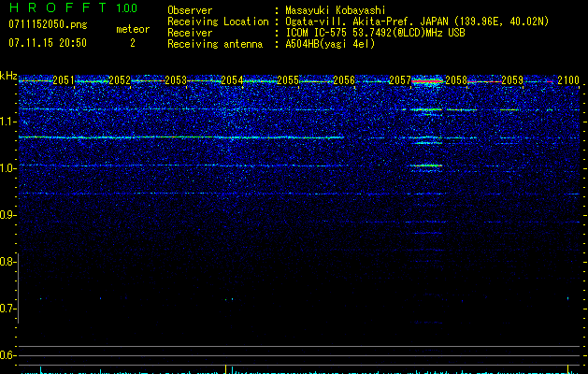Screen dimensions: 588x374
Task: Click the Receiving antenna label
Action: pos(215,44)
